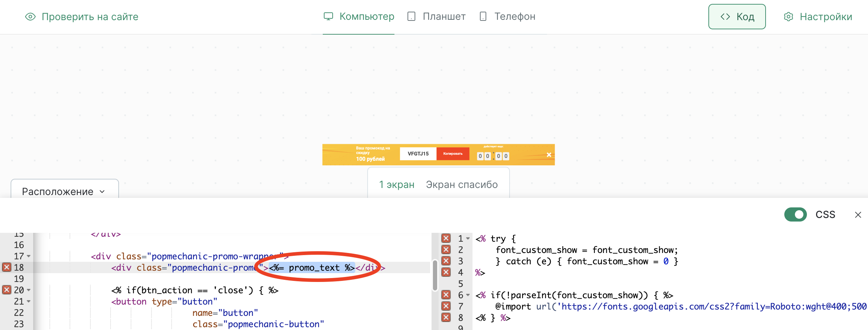Click the error icon on HTML line 20
The width and height of the screenshot is (868, 330).
(7, 290)
